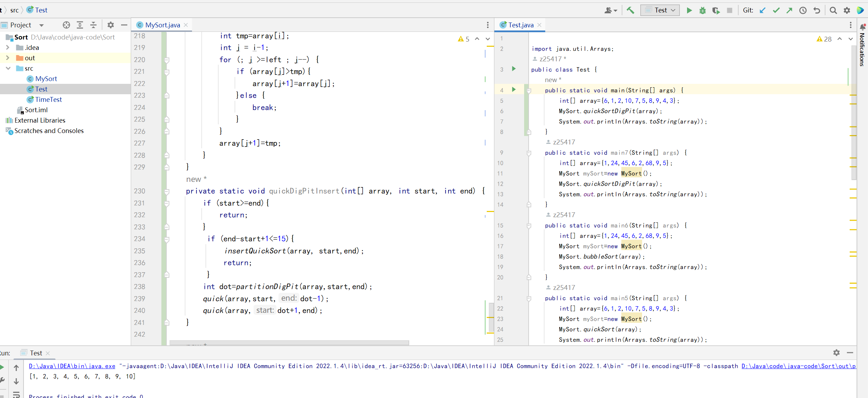The image size is (868, 398).
Task: Click the locate file crosshair icon in Project panel
Action: 66,25
